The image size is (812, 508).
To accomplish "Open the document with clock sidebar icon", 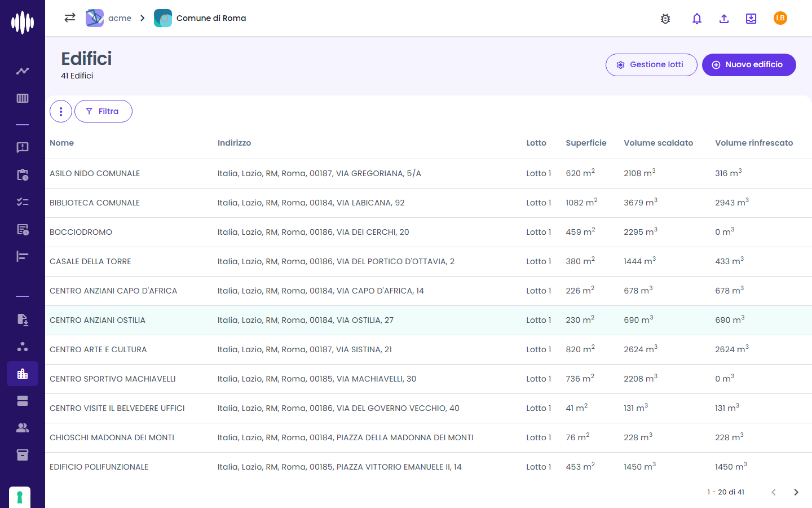I will [23, 229].
